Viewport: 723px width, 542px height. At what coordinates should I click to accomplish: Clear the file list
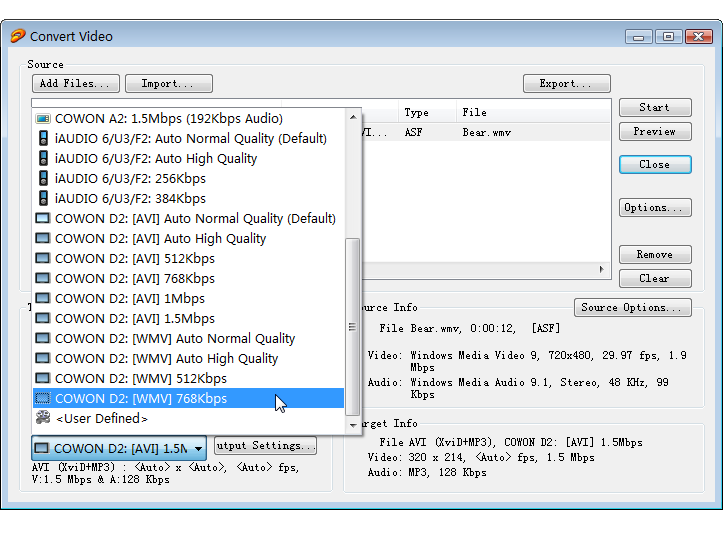click(x=655, y=279)
